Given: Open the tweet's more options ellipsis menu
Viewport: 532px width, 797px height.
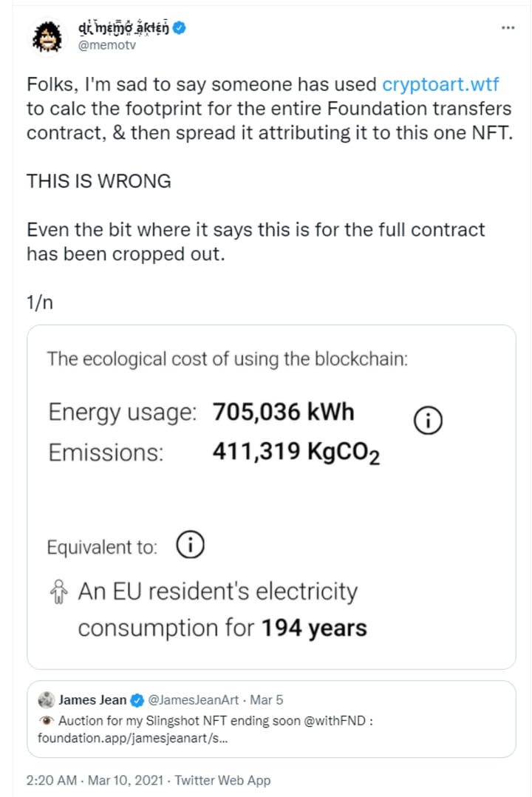Looking at the screenshot, I should click(508, 27).
